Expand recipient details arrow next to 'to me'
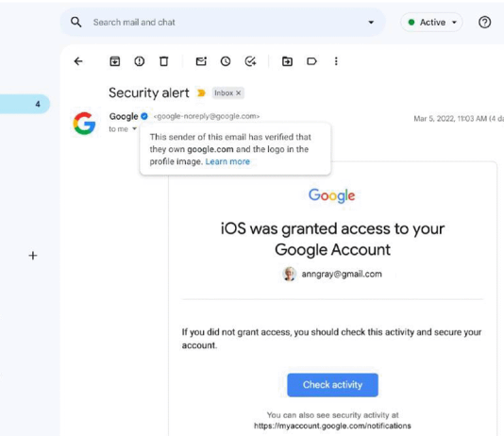 (134, 128)
